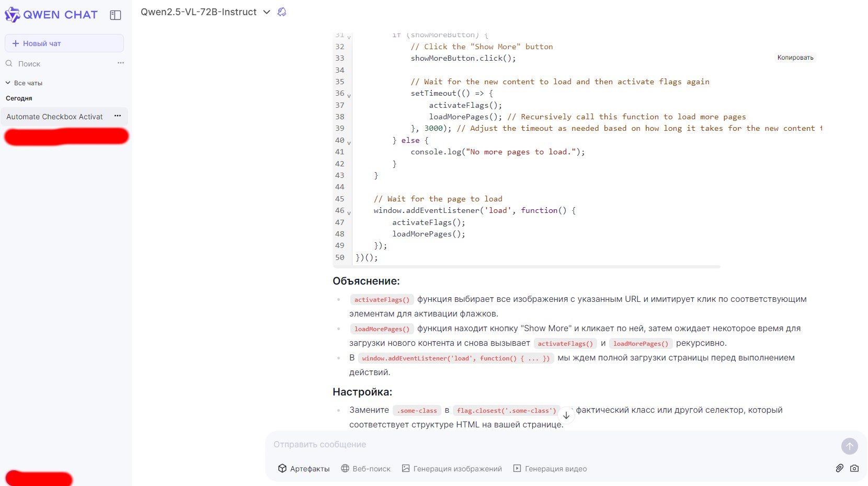The image size is (868, 486).
Task: Open the camera screenshot icon
Action: [854, 468]
